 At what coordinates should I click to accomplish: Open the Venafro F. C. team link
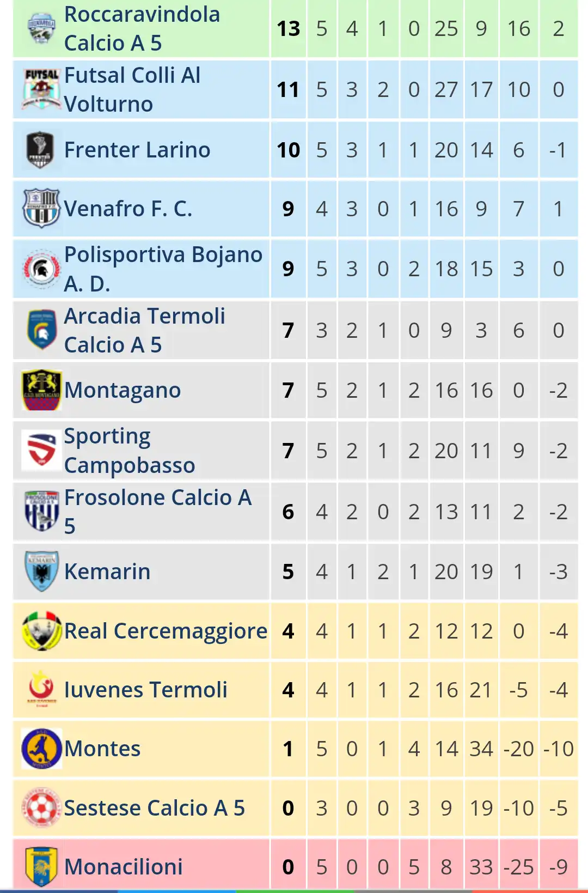pos(128,209)
